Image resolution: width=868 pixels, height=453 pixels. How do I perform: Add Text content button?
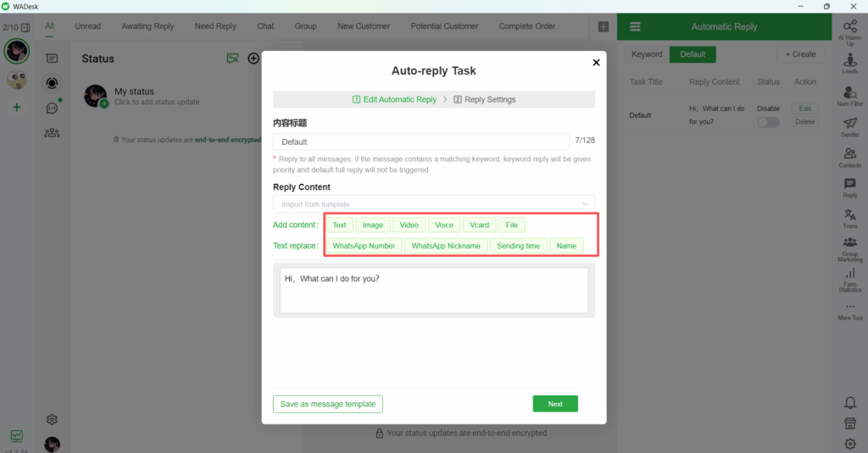(339, 225)
